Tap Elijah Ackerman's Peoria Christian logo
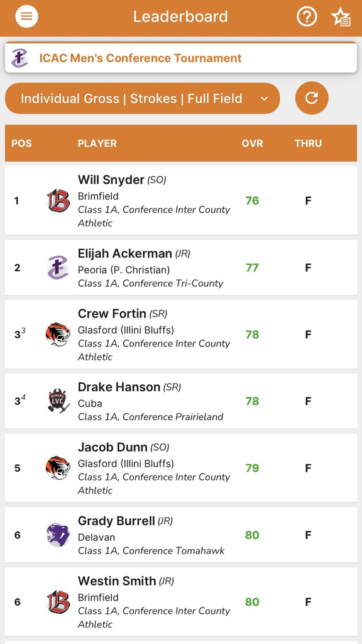 coord(58,267)
